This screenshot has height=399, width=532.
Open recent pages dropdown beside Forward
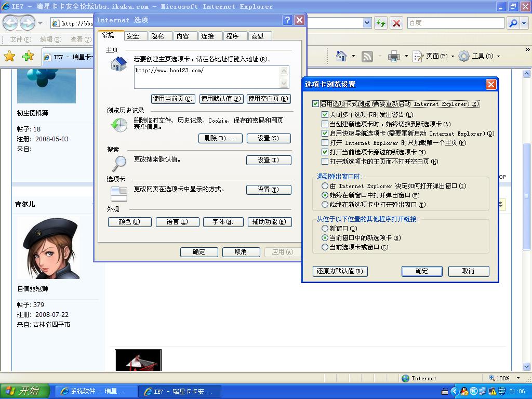pos(41,23)
